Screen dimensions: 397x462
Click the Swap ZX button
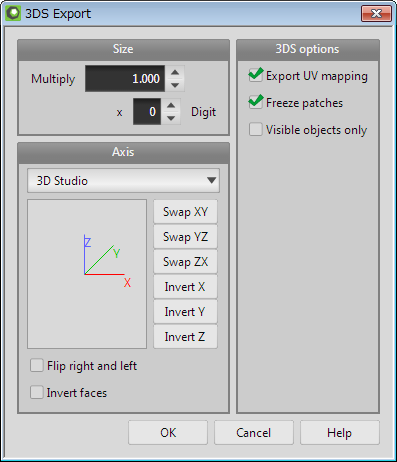point(185,262)
